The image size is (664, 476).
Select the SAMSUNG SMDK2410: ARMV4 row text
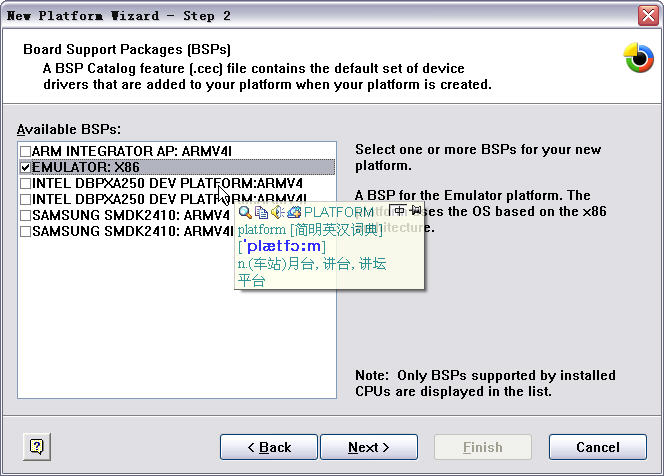(131, 215)
